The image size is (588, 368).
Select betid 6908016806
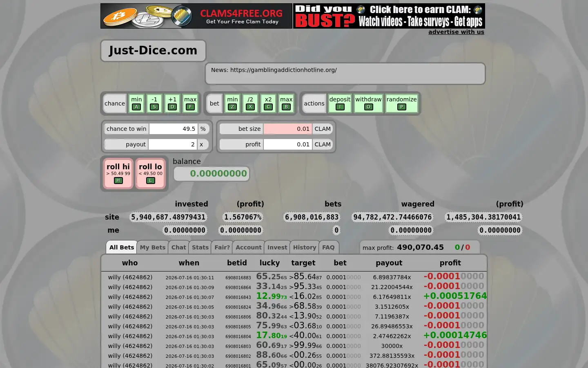click(238, 317)
